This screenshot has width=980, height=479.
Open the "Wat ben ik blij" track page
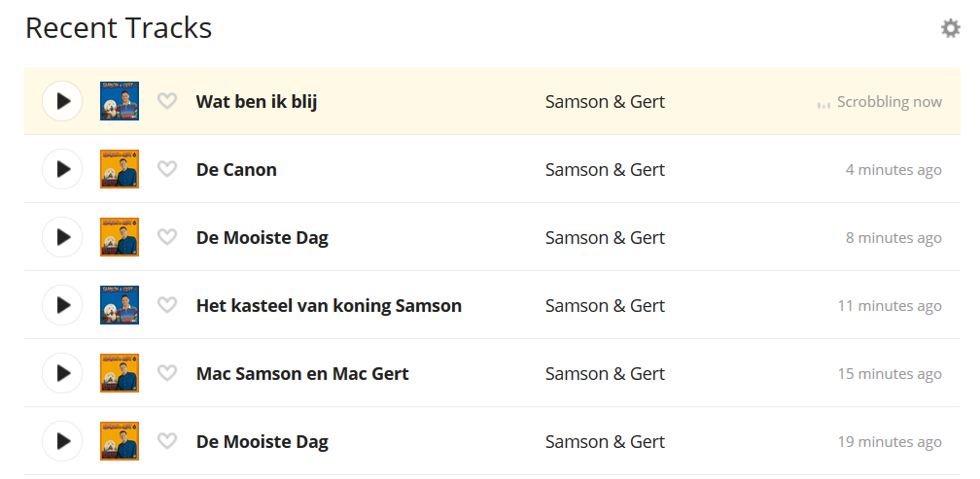click(257, 101)
